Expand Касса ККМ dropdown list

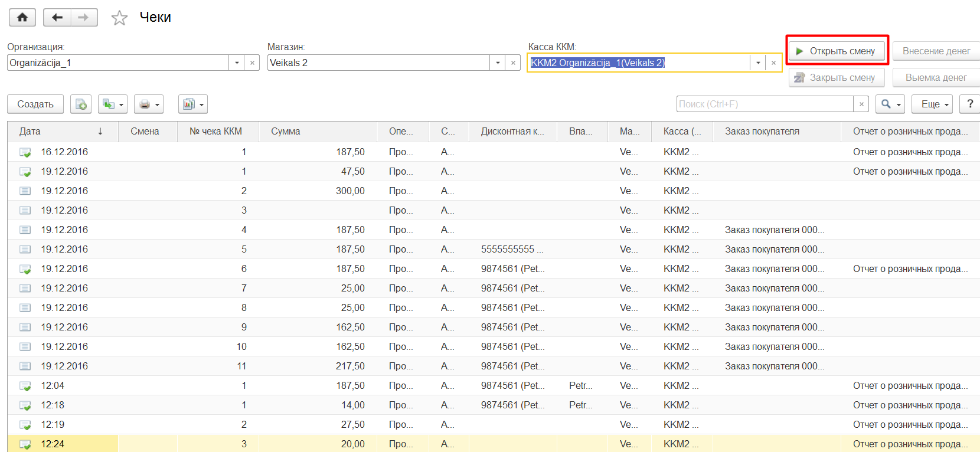point(758,63)
